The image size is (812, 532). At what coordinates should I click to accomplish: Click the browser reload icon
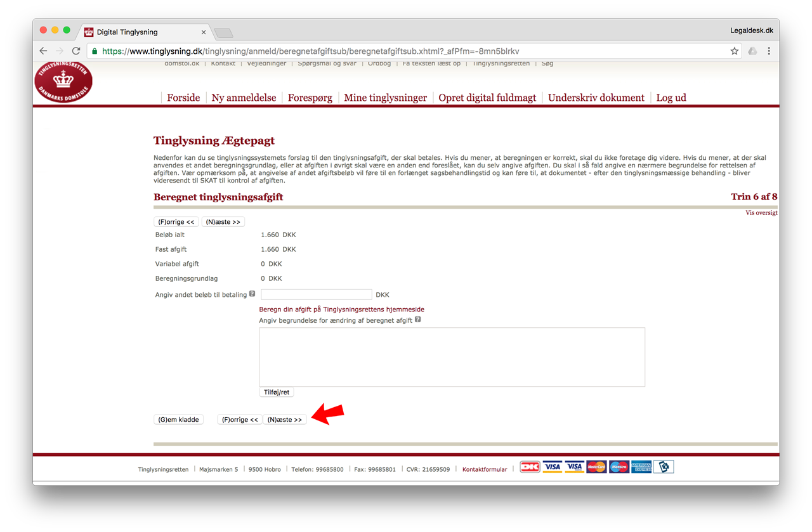coord(76,51)
